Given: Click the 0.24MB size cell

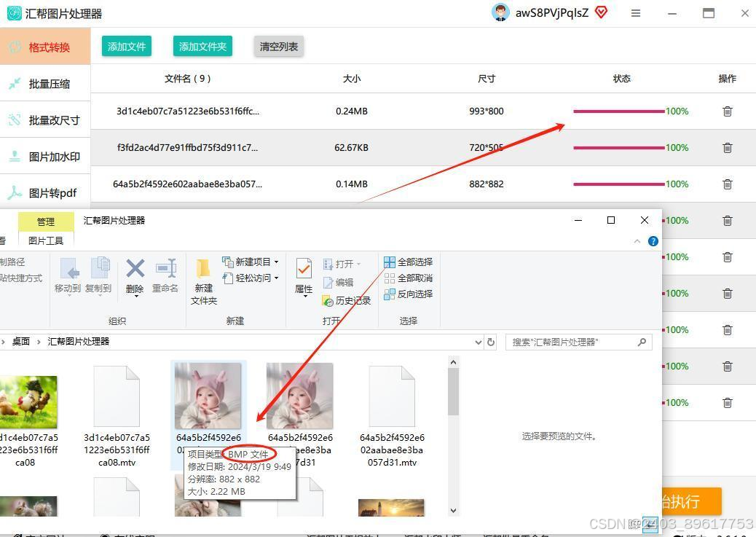Looking at the screenshot, I should coord(352,111).
